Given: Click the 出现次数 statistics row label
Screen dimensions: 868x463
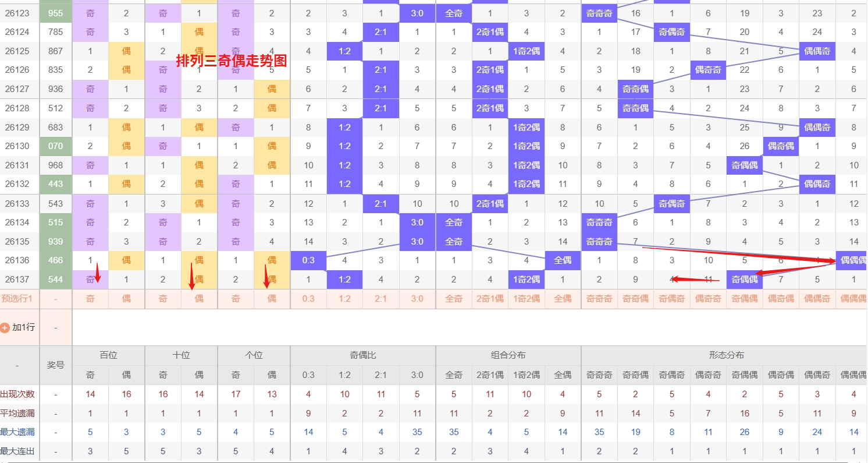Looking at the screenshot, I should tap(17, 394).
